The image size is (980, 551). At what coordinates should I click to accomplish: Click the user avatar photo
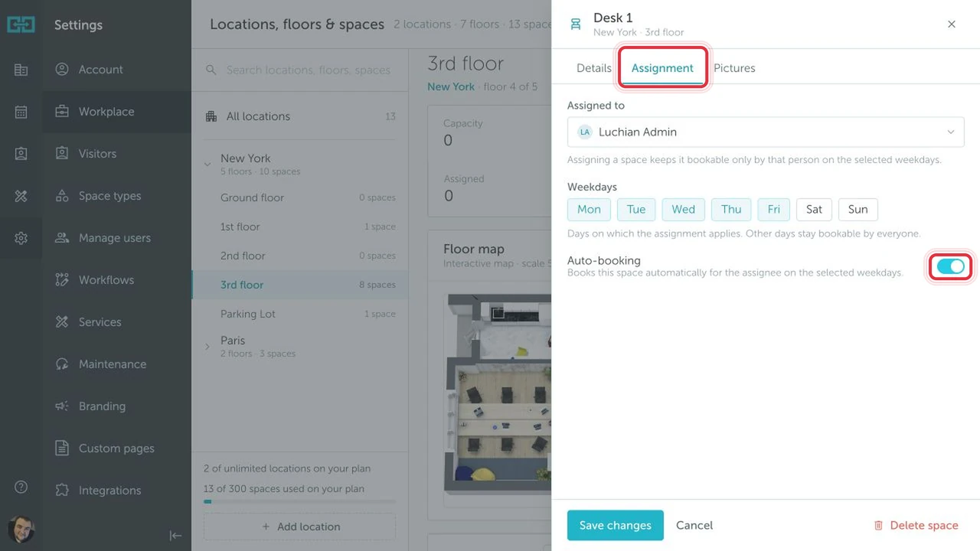pyautogui.click(x=21, y=529)
